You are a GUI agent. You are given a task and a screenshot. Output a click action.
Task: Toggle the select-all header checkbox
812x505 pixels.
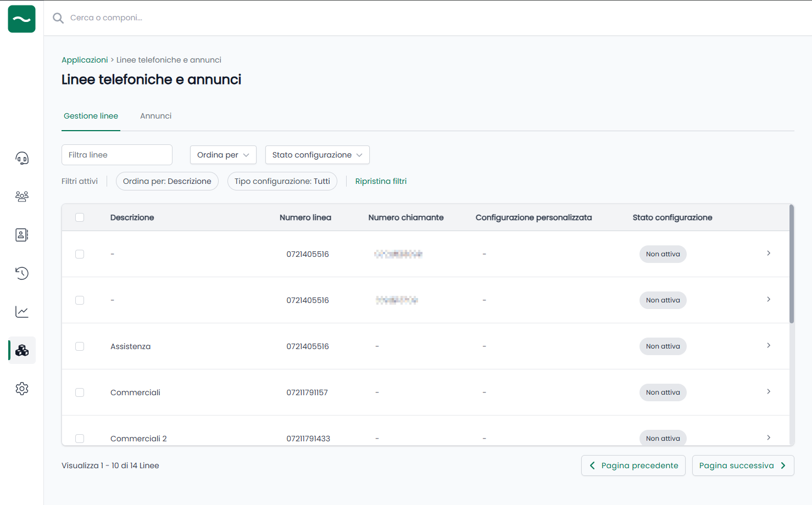pyautogui.click(x=80, y=217)
